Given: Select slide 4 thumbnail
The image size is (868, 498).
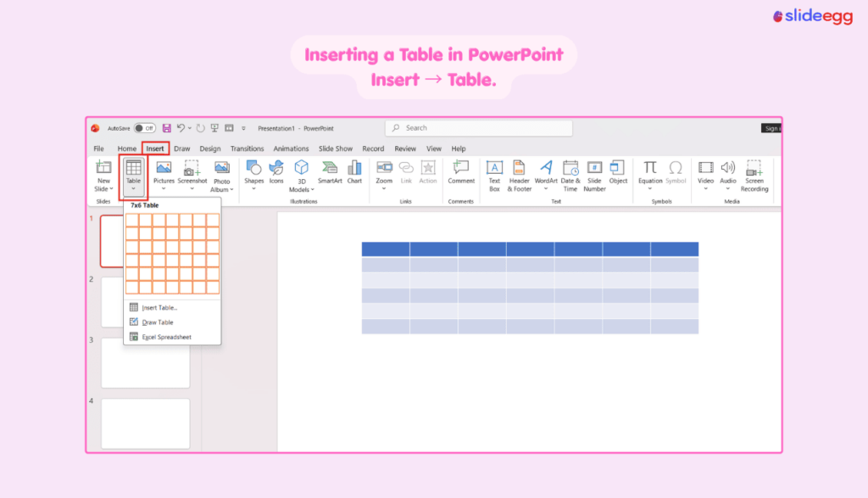Looking at the screenshot, I should point(146,424).
